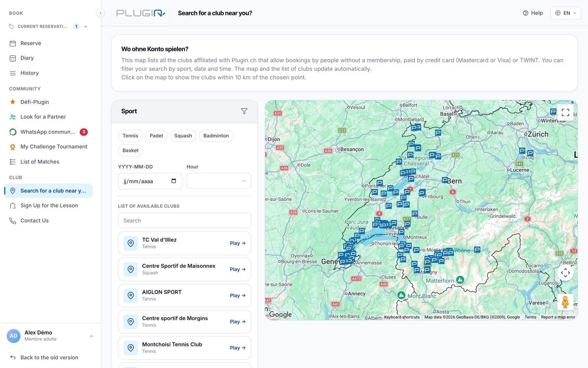Click location pin icon for Centre Sportif de Maisonnex

[x=130, y=269]
